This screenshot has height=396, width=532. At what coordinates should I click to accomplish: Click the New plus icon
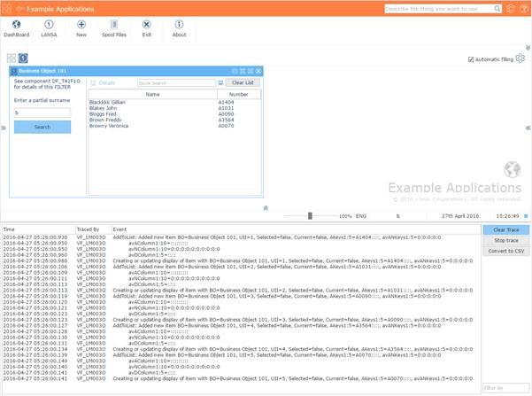coord(81,25)
